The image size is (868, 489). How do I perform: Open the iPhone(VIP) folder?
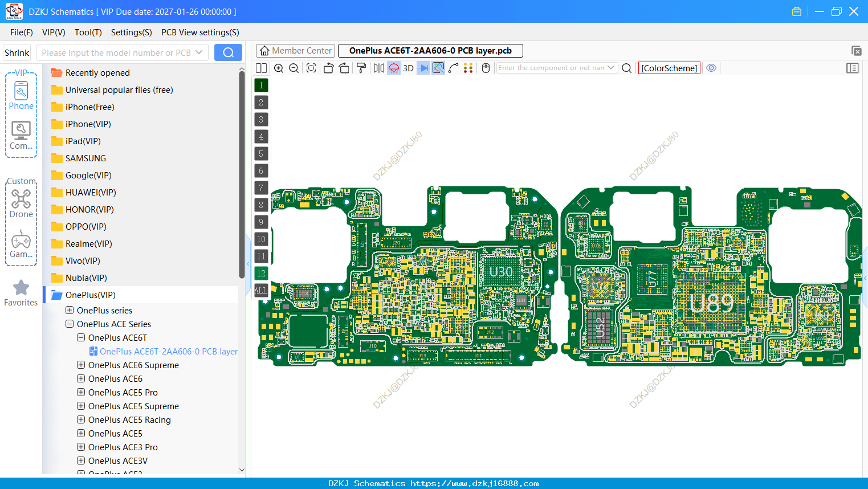point(81,124)
